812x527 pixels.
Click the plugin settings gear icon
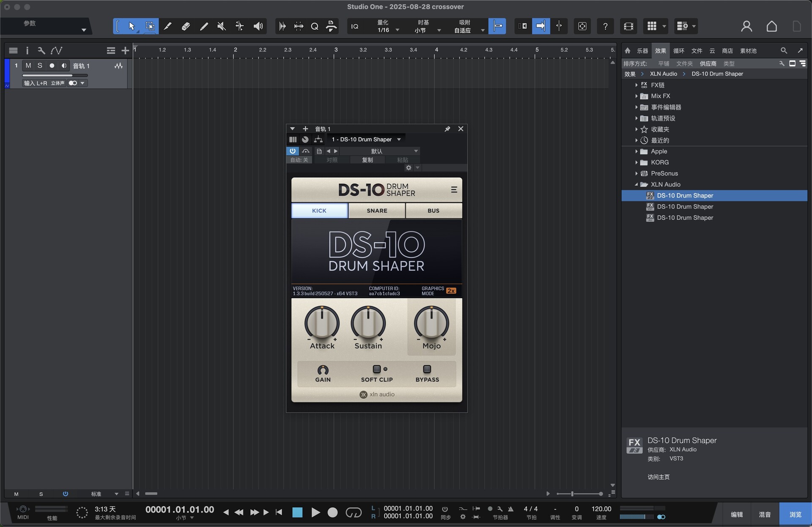(x=409, y=168)
